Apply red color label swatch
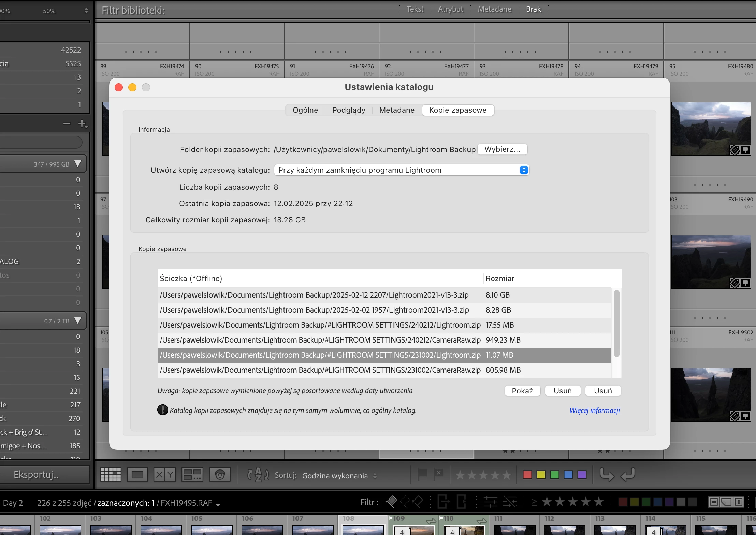 527,475
